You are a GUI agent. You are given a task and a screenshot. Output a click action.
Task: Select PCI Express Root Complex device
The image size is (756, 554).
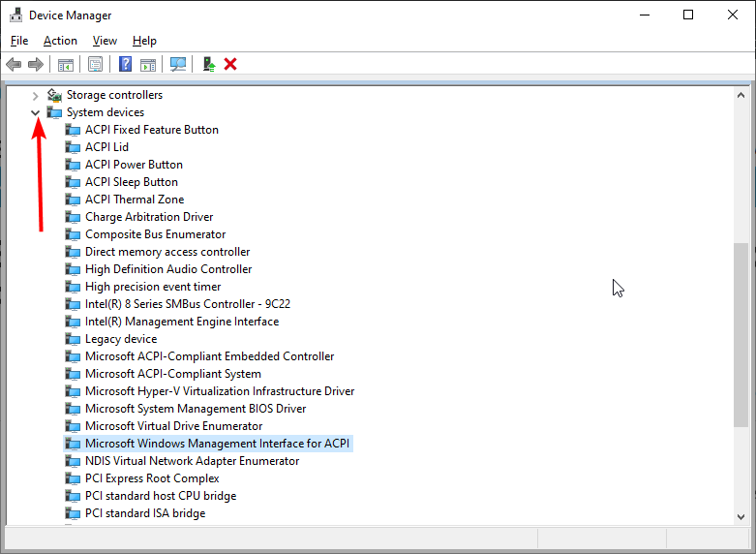[152, 478]
